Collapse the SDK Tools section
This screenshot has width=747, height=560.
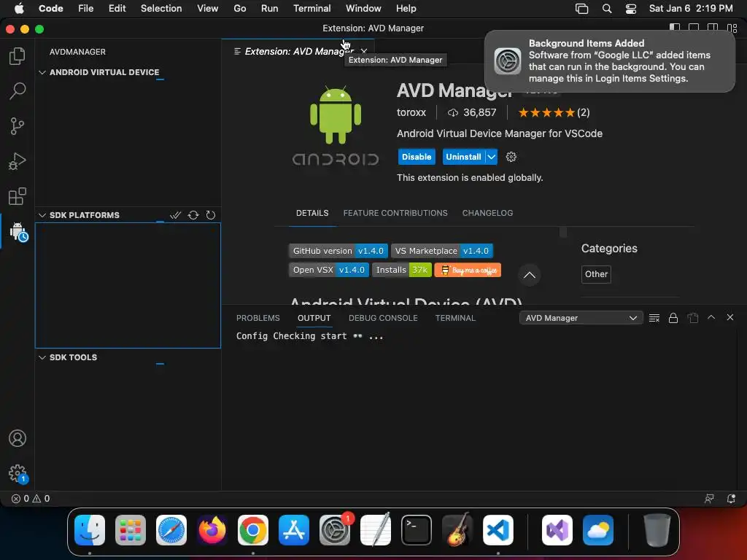pos(42,357)
